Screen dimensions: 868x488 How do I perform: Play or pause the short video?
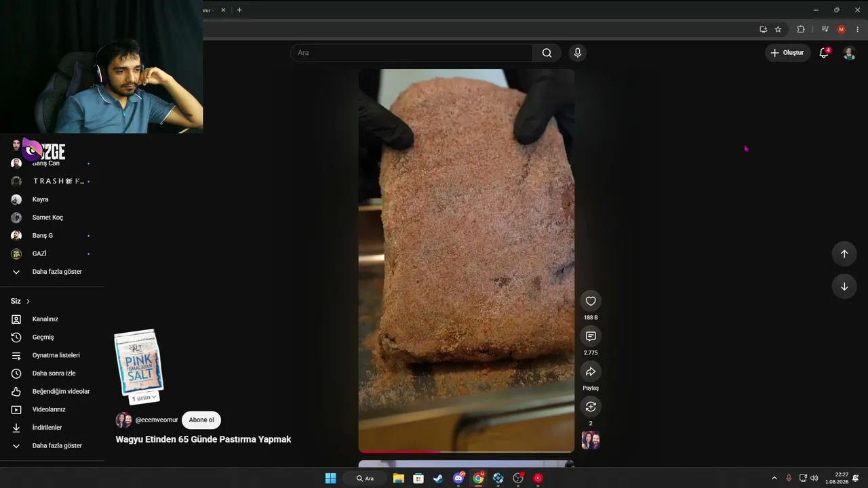pyautogui.click(x=467, y=260)
